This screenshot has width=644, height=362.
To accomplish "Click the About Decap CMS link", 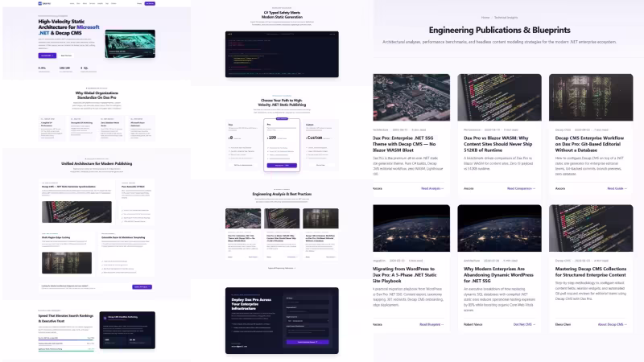I will coord(612,324).
